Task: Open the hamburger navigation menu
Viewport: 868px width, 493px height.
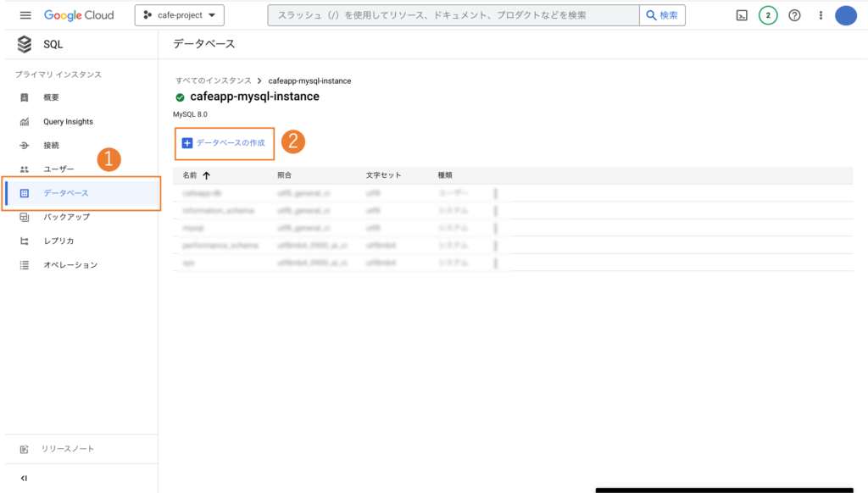Action: (25, 15)
